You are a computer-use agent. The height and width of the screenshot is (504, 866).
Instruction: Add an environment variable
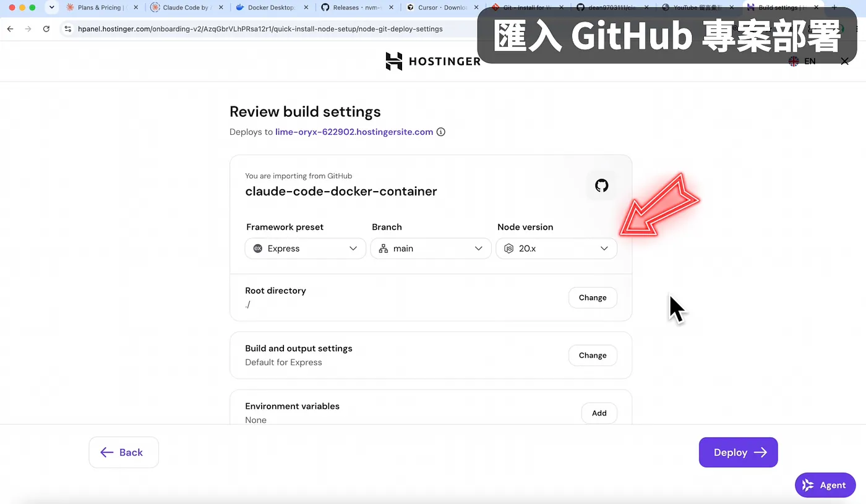pyautogui.click(x=599, y=413)
